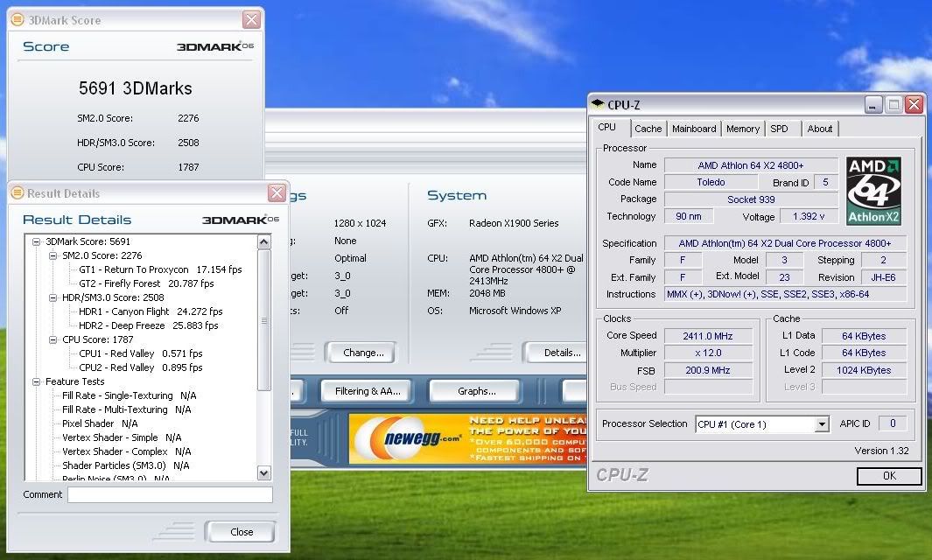Click the Radeon X1900 Series GFX text

tap(514, 223)
